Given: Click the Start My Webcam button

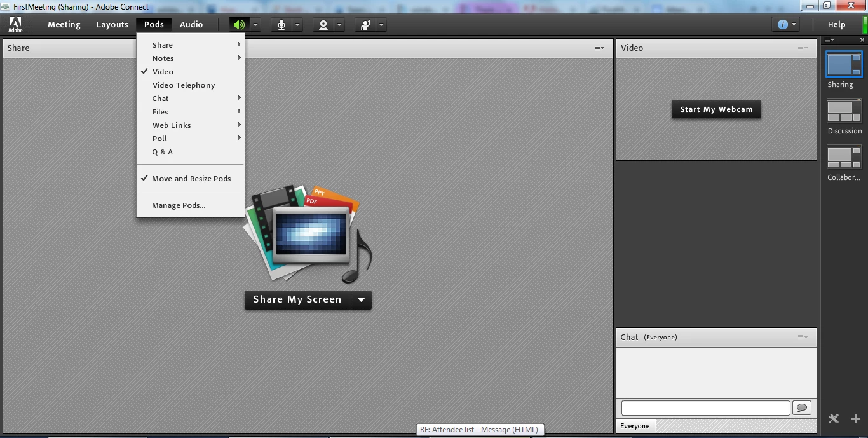Looking at the screenshot, I should click(x=716, y=109).
